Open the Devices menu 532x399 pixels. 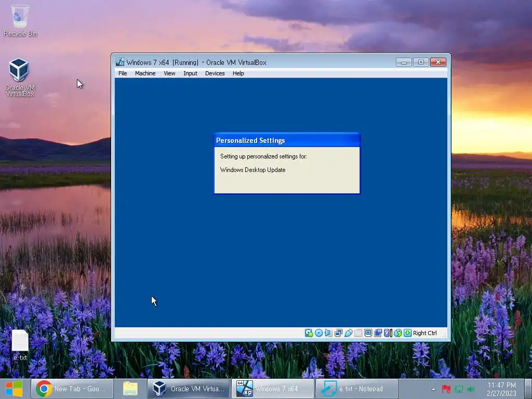point(215,73)
